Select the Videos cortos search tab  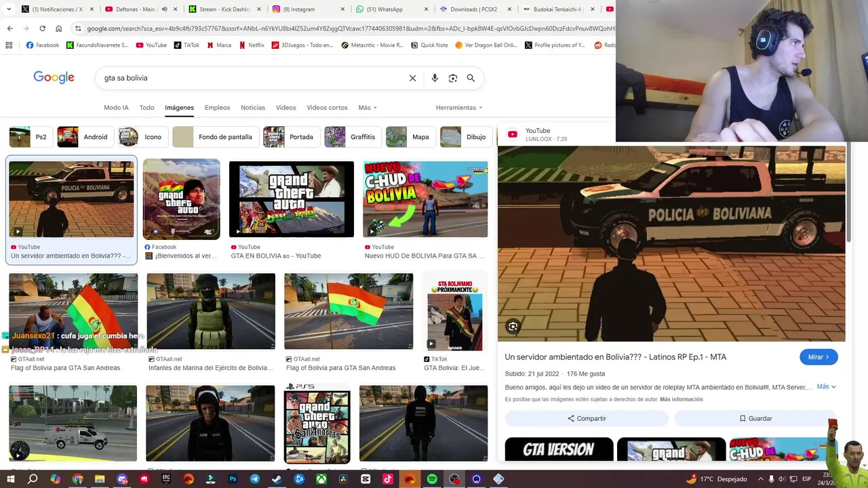point(327,108)
